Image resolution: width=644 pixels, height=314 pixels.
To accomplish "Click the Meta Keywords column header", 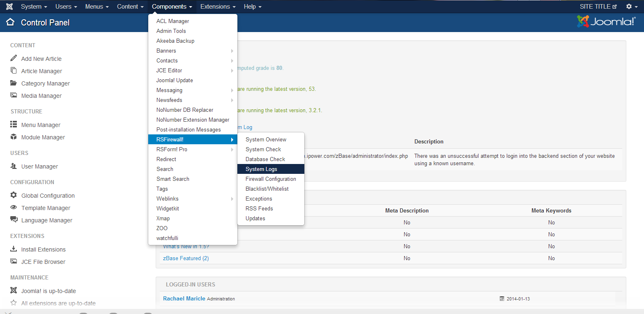I will coord(551,210).
